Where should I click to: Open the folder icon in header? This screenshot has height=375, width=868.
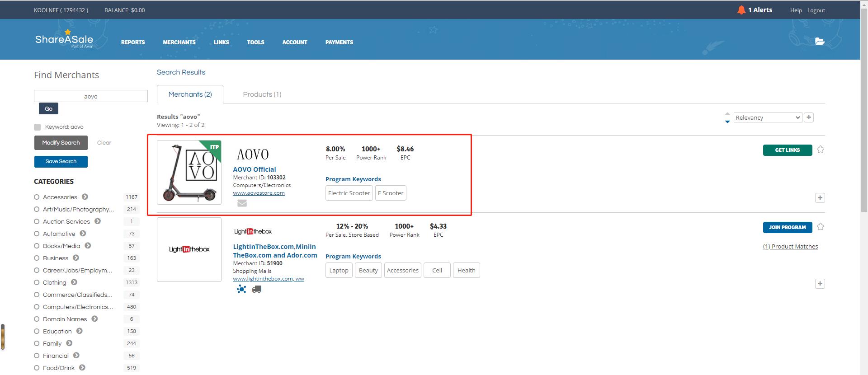[820, 41]
